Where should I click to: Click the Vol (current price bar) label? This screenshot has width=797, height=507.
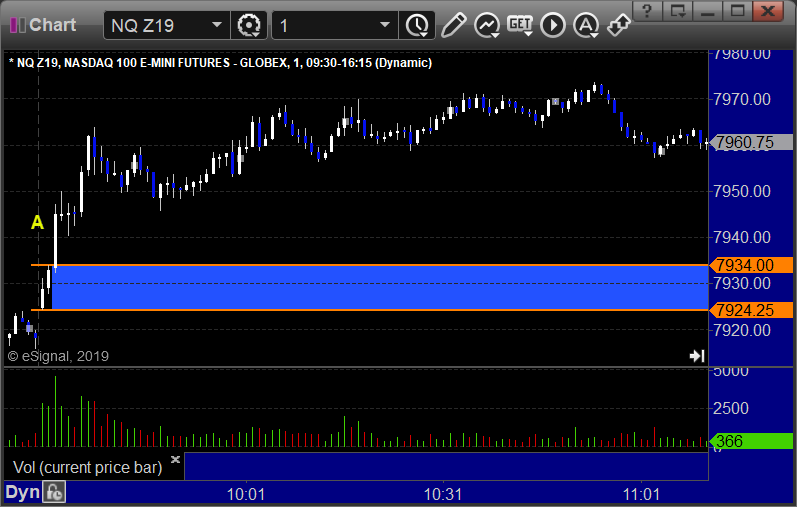click(87, 467)
